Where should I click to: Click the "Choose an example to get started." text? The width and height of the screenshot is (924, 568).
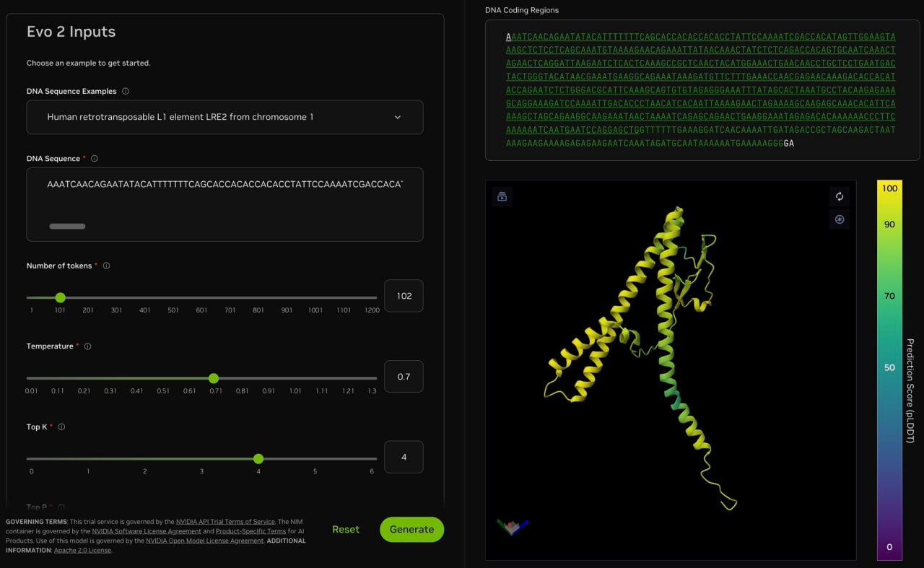89,63
